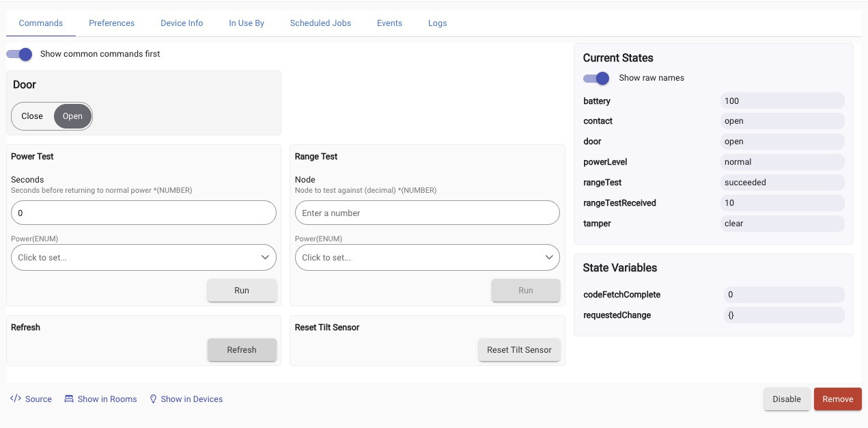Click the Refresh button

click(242, 350)
